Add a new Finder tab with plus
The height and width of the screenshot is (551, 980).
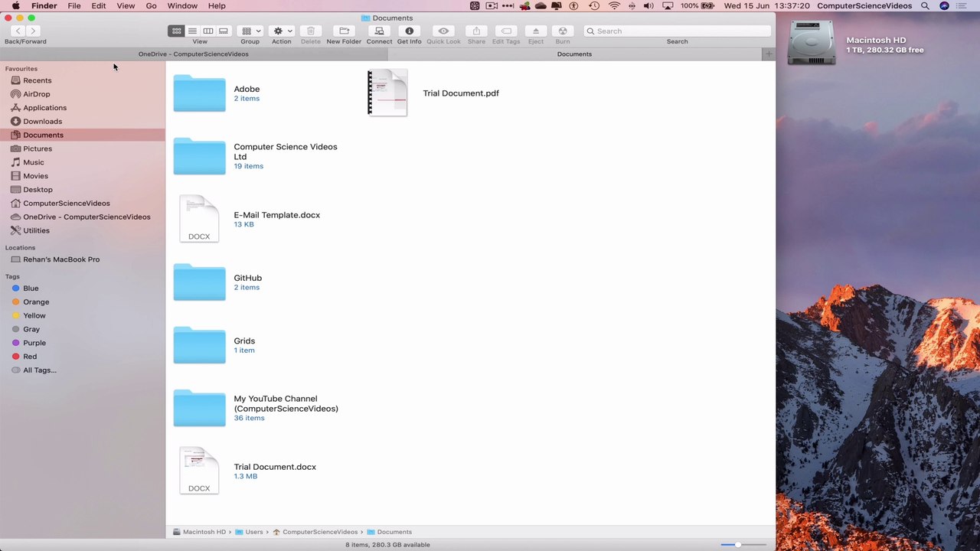[x=769, y=54]
